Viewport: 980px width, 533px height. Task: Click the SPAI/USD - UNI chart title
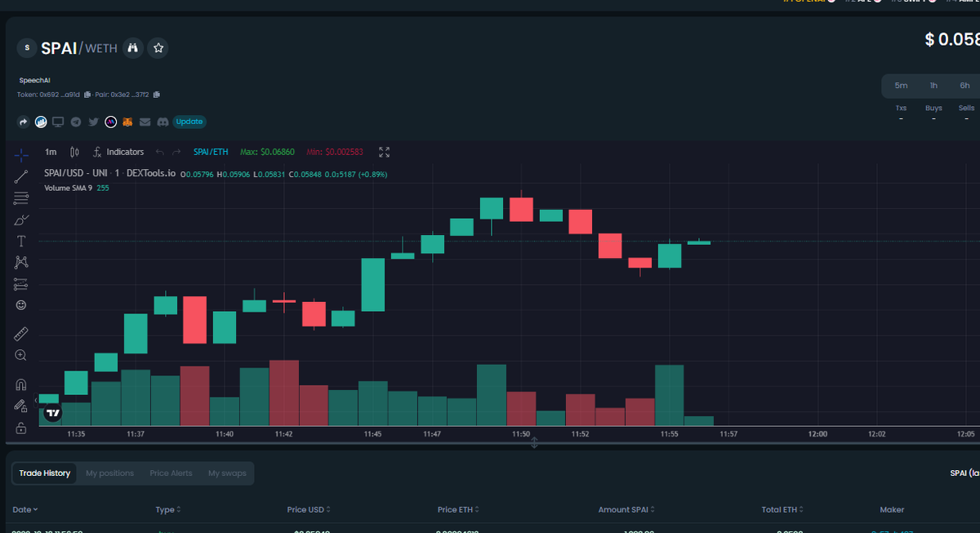[x=109, y=174]
